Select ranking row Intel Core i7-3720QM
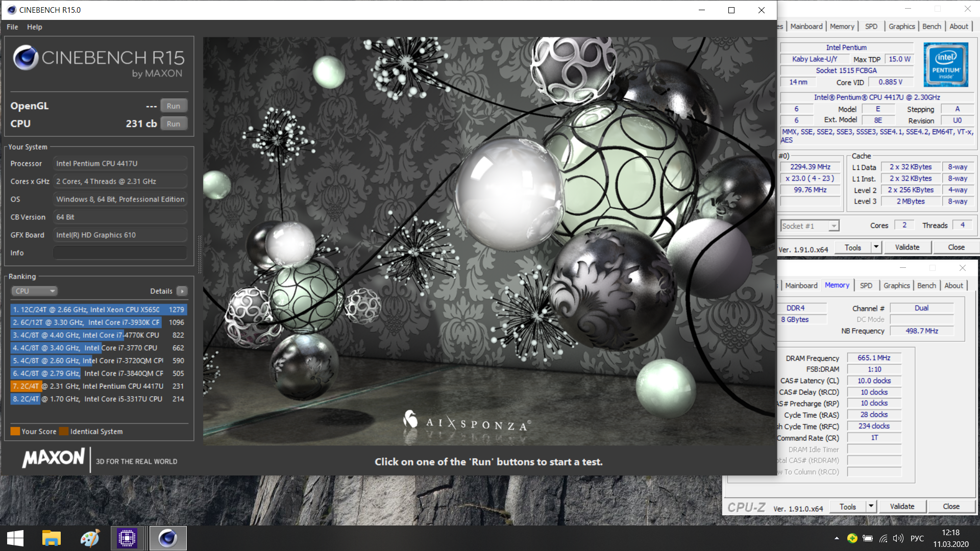Screen dimensions: 980x551 (99, 361)
